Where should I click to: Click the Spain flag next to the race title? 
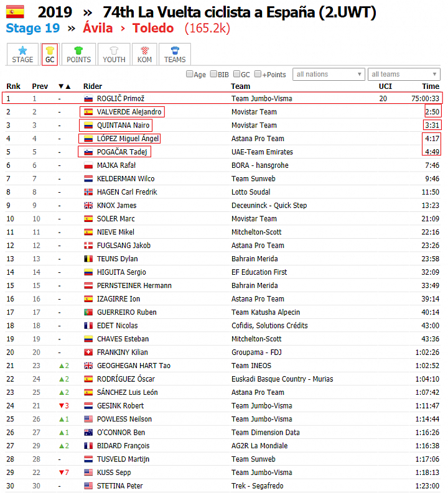coord(15,12)
